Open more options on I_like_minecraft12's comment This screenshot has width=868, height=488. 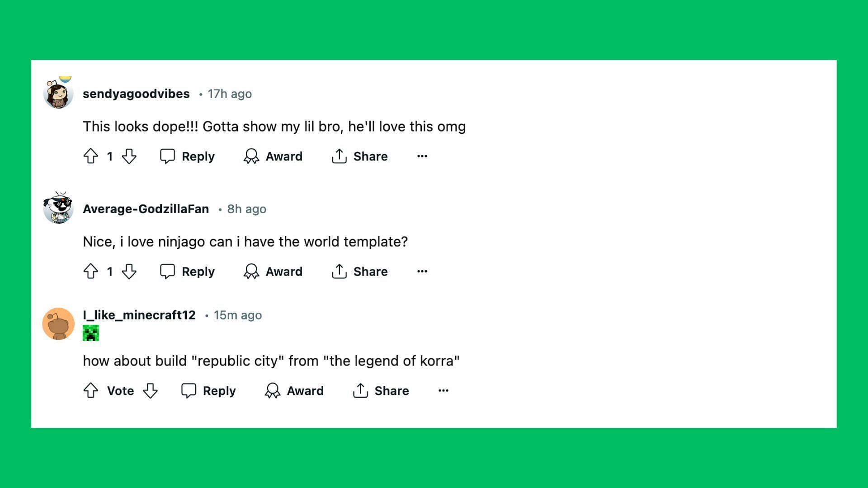pyautogui.click(x=443, y=390)
